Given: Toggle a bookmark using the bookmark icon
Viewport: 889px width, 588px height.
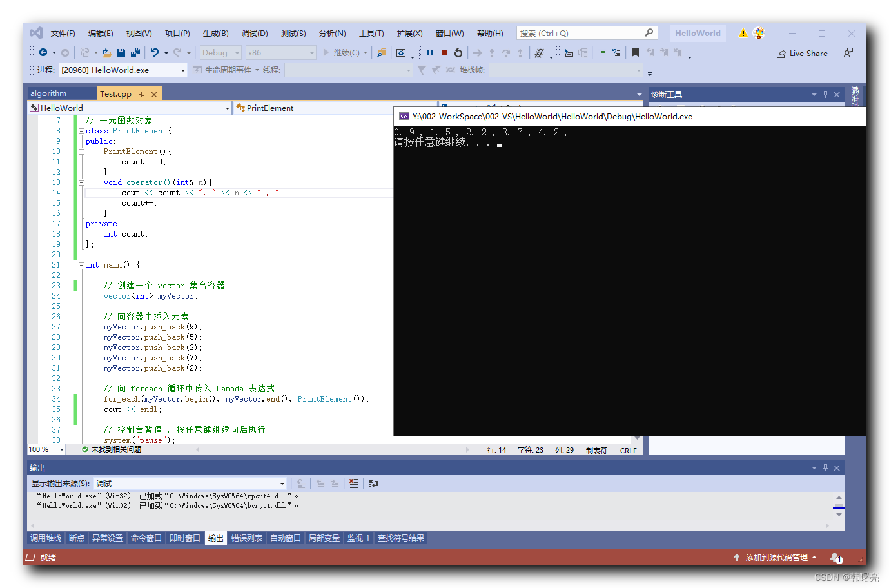Looking at the screenshot, I should (636, 53).
